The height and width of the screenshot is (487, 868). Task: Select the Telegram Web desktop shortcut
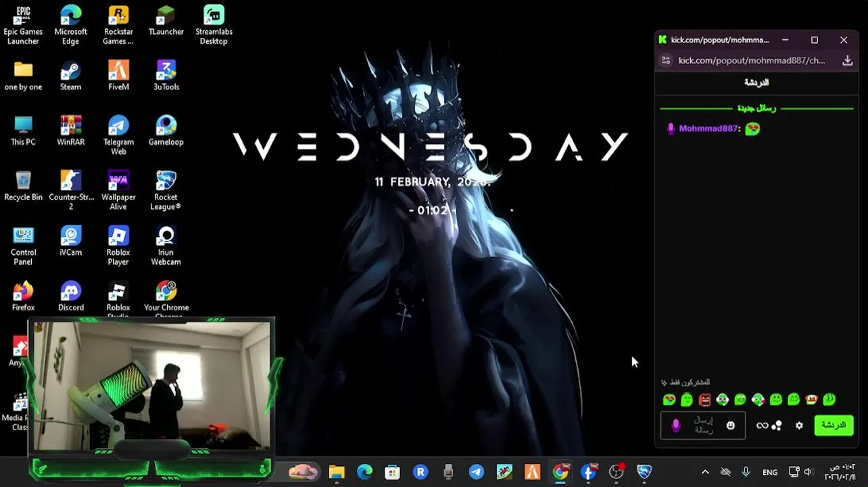[x=118, y=135]
